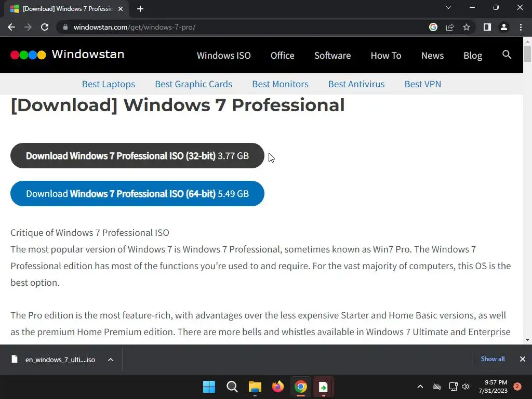Click the scrollbar down arrow
The height and width of the screenshot is (399, 532).
coord(527,340)
